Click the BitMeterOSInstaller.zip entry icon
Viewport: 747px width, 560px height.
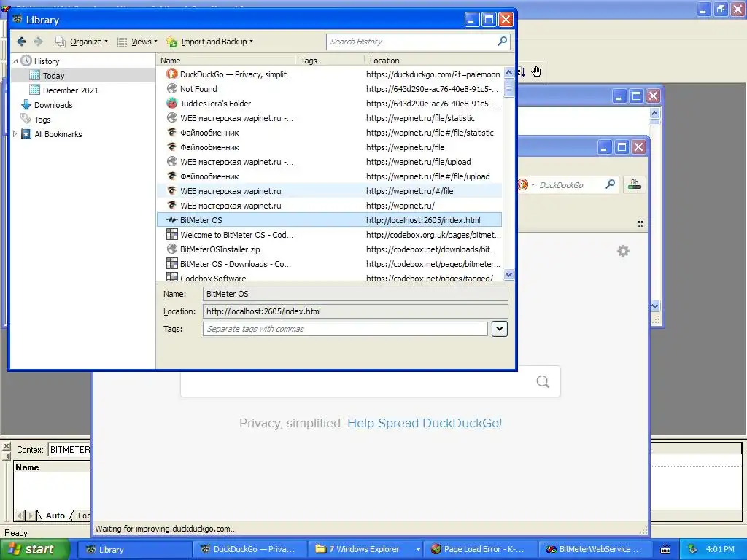172,249
